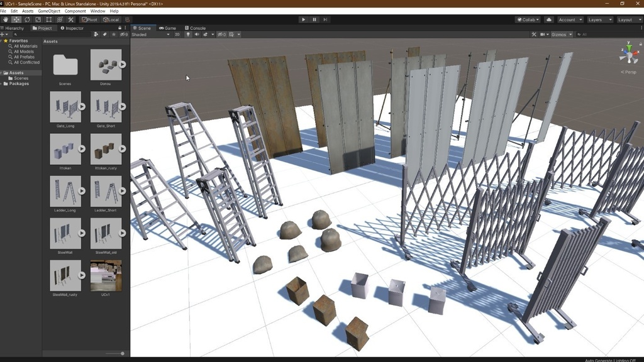Image resolution: width=644 pixels, height=362 pixels.
Task: Open the Shaded draw mode dropdown
Action: (x=150, y=35)
